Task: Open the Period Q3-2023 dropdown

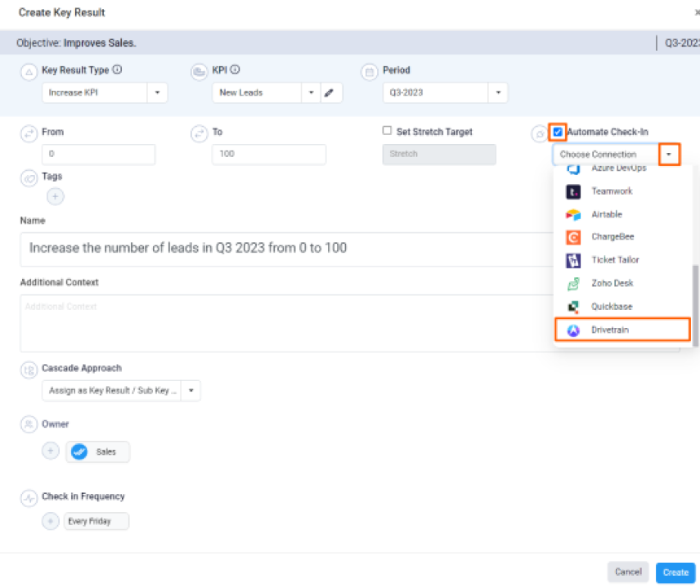Action: (x=498, y=93)
